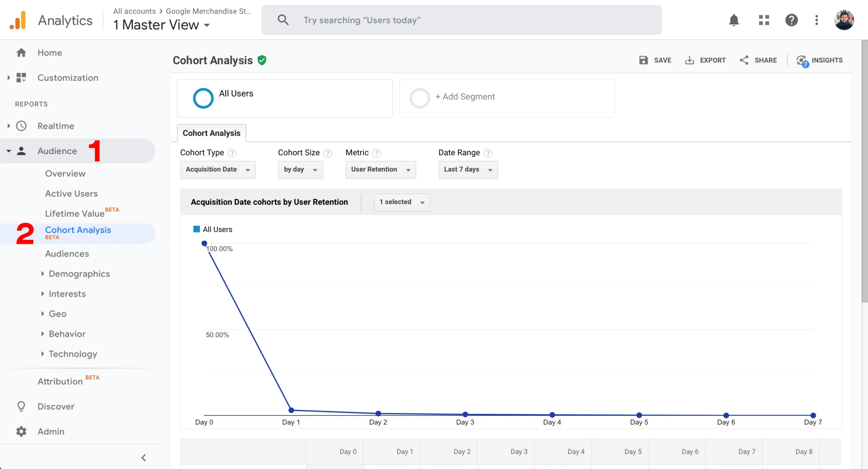This screenshot has width=868, height=469.
Task: Open the Metric User Retention dropdown
Action: click(380, 170)
